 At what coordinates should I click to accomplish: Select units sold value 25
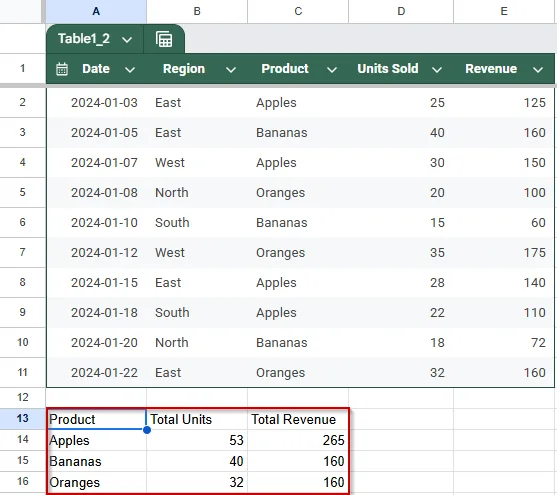(x=401, y=102)
